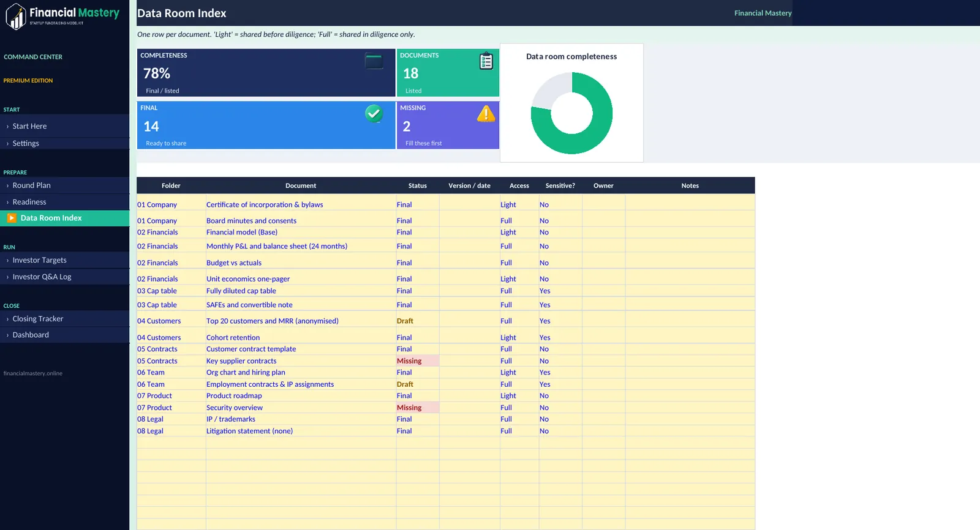Click Monthly P&L and balance sheet cell
Image resolution: width=980 pixels, height=530 pixels.
301,246
